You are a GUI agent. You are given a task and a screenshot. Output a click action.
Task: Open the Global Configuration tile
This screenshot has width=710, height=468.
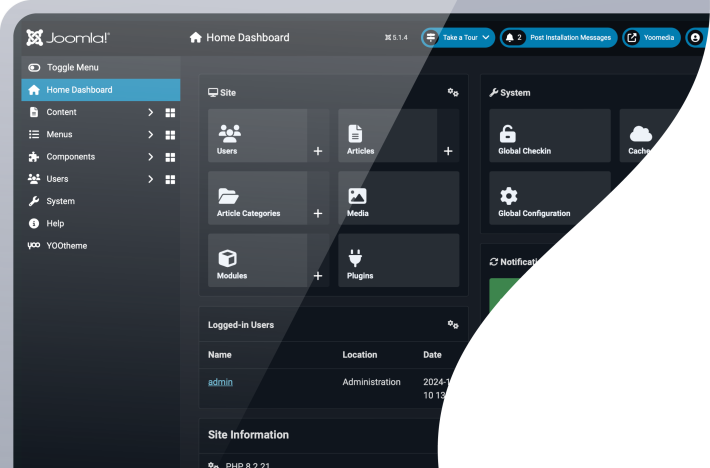[550, 198]
